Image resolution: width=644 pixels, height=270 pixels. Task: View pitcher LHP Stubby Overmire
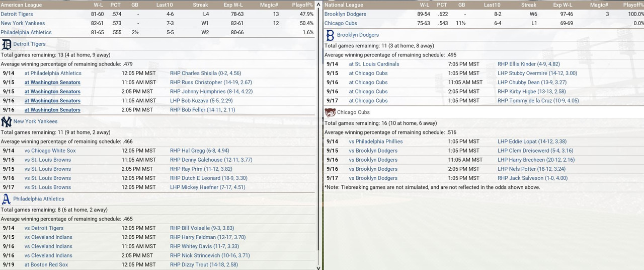(537, 73)
